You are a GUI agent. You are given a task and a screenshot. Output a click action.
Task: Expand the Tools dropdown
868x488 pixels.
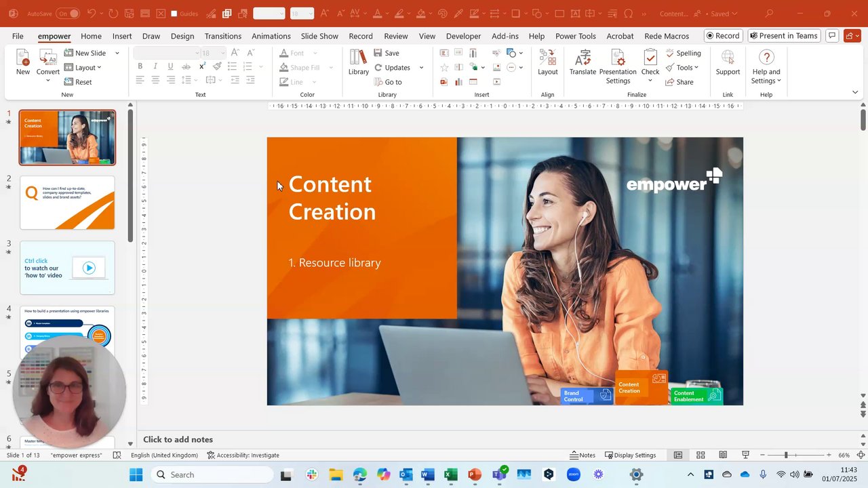click(x=682, y=68)
